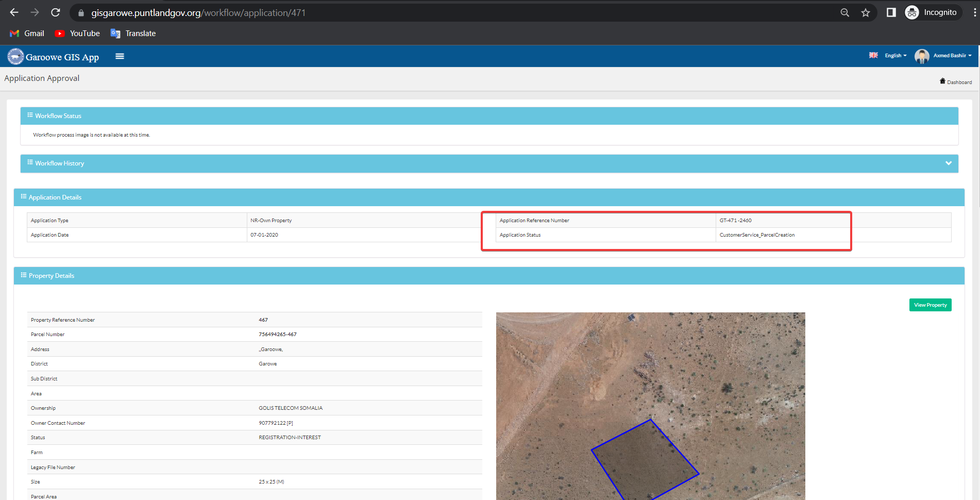Click the Dashboard home icon
The height and width of the screenshot is (500, 980).
942,81
